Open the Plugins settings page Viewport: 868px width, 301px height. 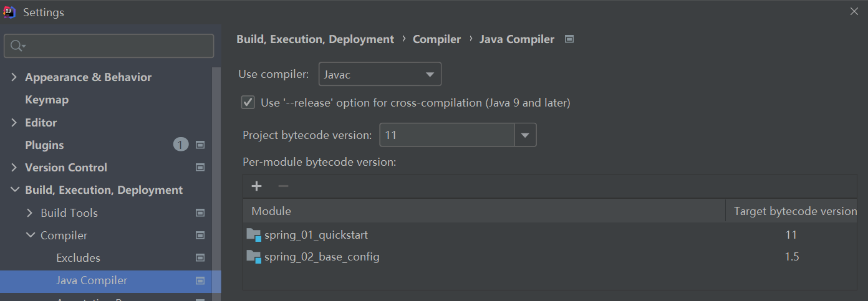44,145
